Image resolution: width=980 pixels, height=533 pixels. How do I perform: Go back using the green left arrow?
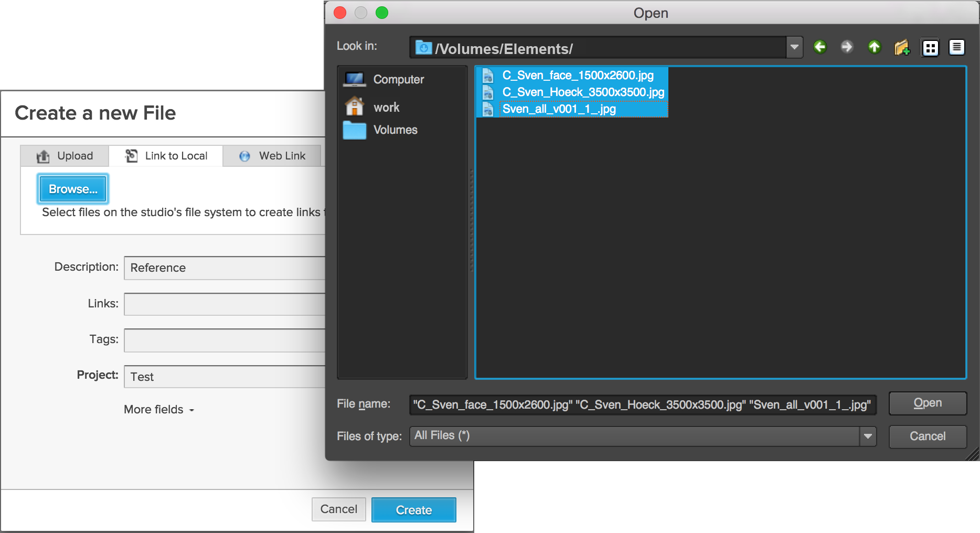tap(819, 47)
